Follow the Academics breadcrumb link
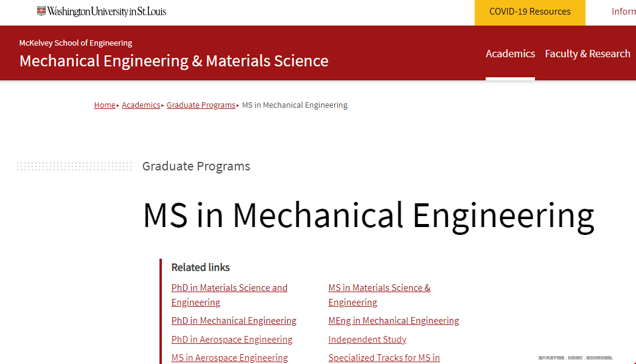 point(141,105)
